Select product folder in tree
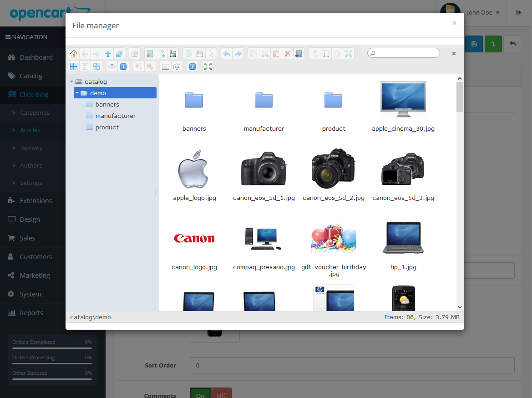 click(107, 127)
